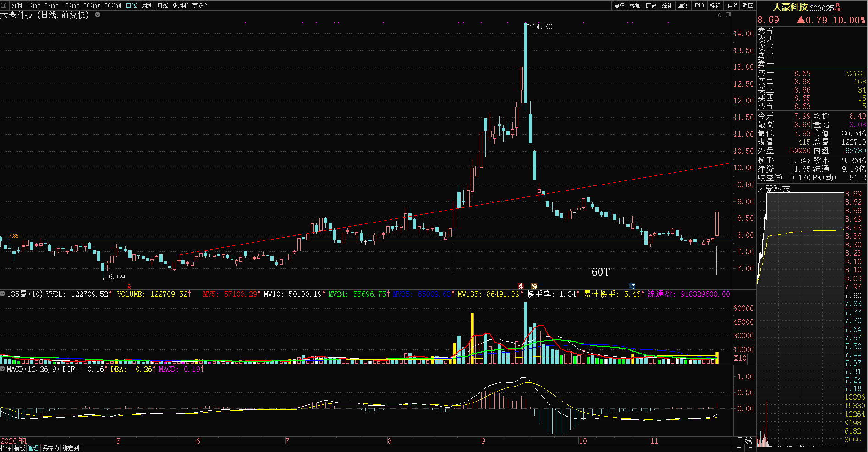Open 历史 history

coord(651,5)
